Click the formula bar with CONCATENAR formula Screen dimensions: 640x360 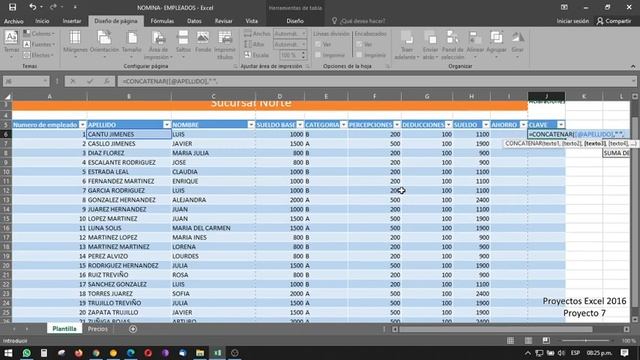click(376, 81)
